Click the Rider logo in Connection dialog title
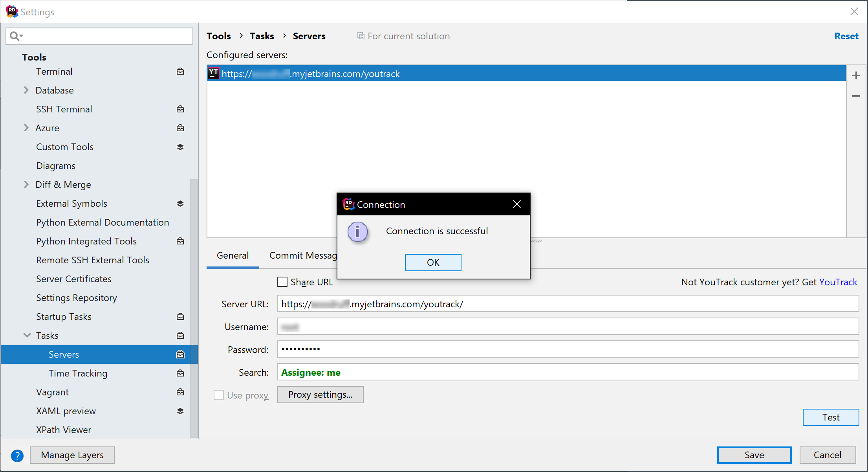This screenshot has width=868, height=472. [x=348, y=204]
